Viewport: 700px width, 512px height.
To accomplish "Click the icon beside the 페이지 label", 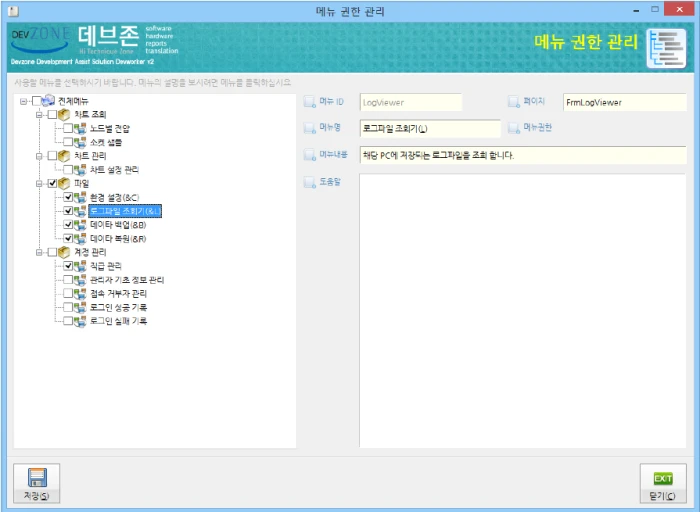I will click(x=514, y=102).
